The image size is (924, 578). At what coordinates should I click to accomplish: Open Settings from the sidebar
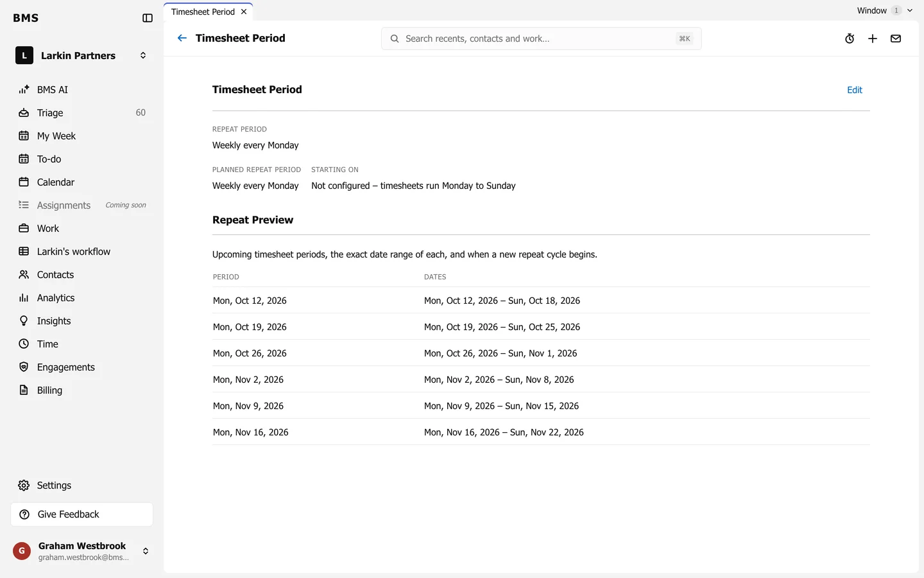tap(82, 486)
